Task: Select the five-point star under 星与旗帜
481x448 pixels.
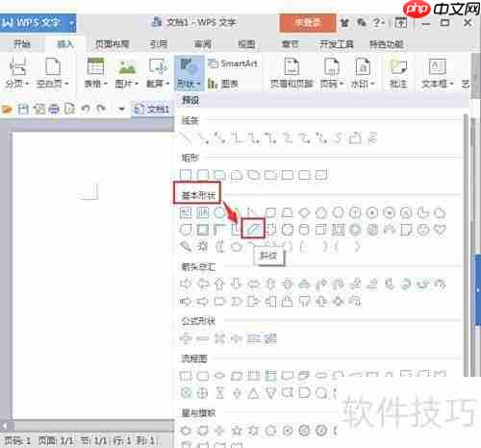Action: (x=237, y=431)
